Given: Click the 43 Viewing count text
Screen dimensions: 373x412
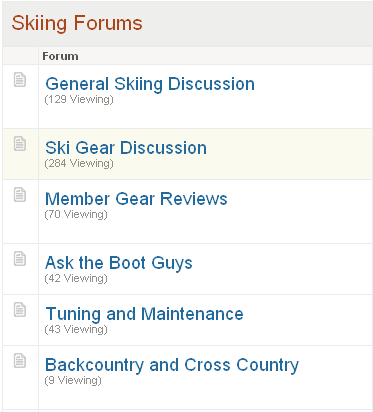Looking at the screenshot, I should (76, 329).
